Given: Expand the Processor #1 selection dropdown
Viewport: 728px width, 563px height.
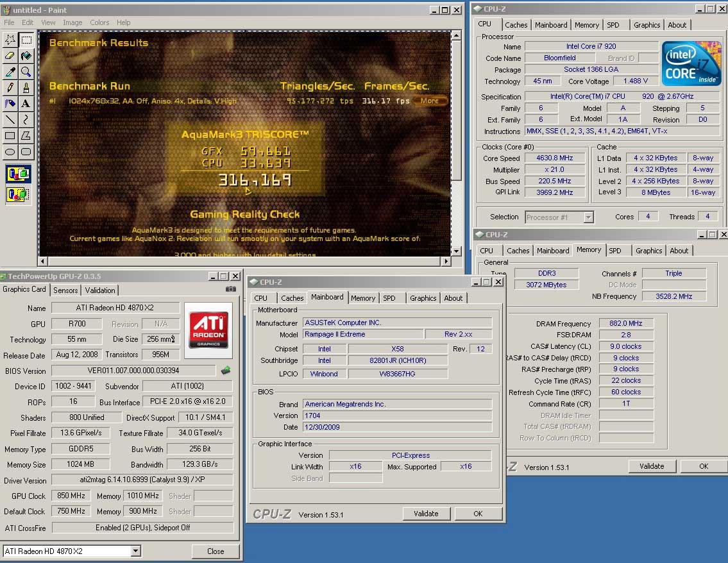Looking at the screenshot, I should point(588,217).
